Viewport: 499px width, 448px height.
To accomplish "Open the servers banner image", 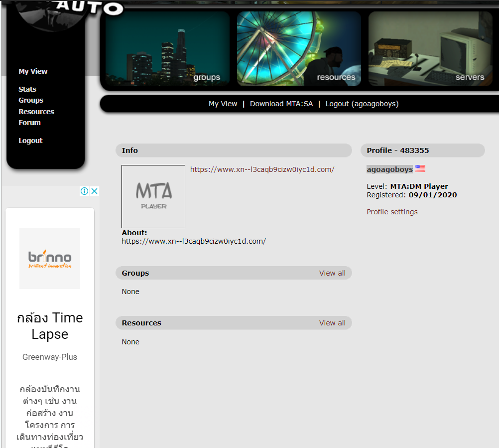I will (x=430, y=49).
